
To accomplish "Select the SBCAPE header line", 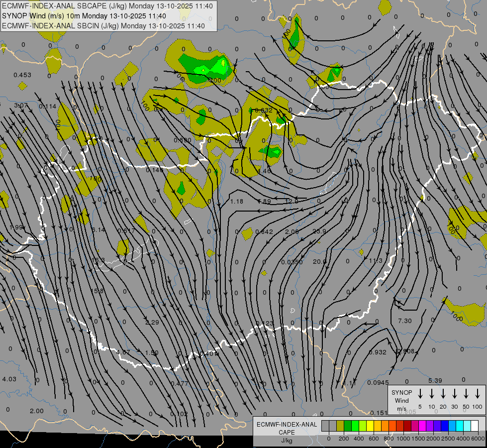I will pos(107,6).
